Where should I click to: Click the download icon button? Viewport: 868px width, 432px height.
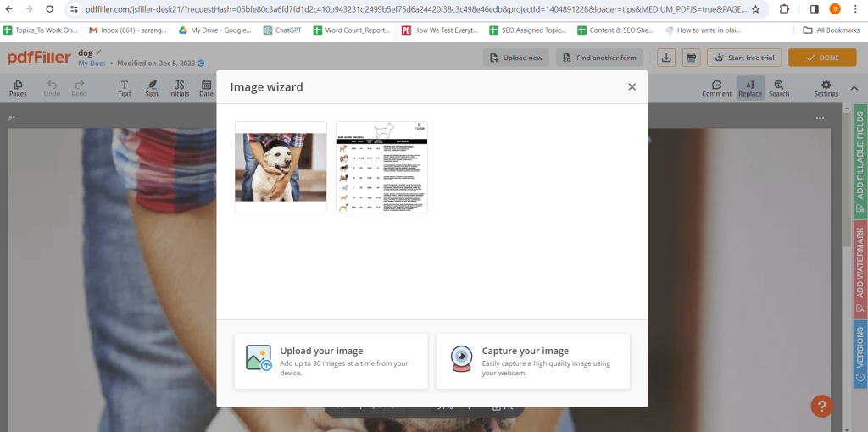667,58
